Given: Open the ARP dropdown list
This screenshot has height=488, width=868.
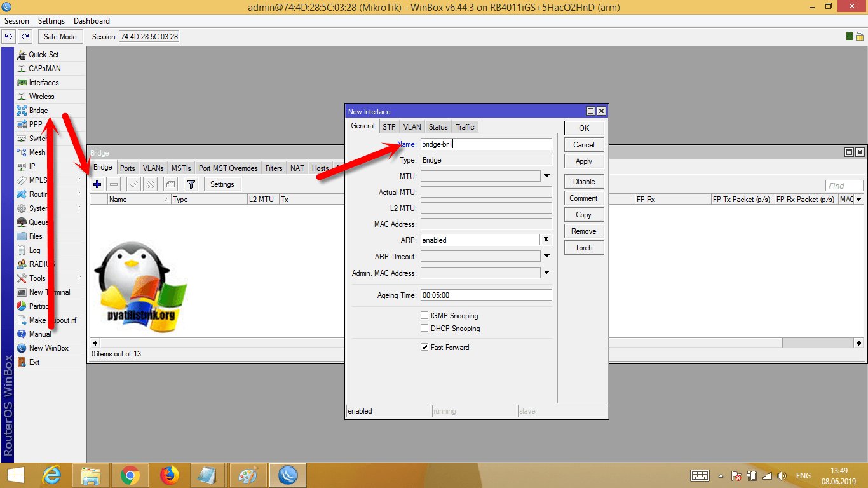Looking at the screenshot, I should (546, 240).
